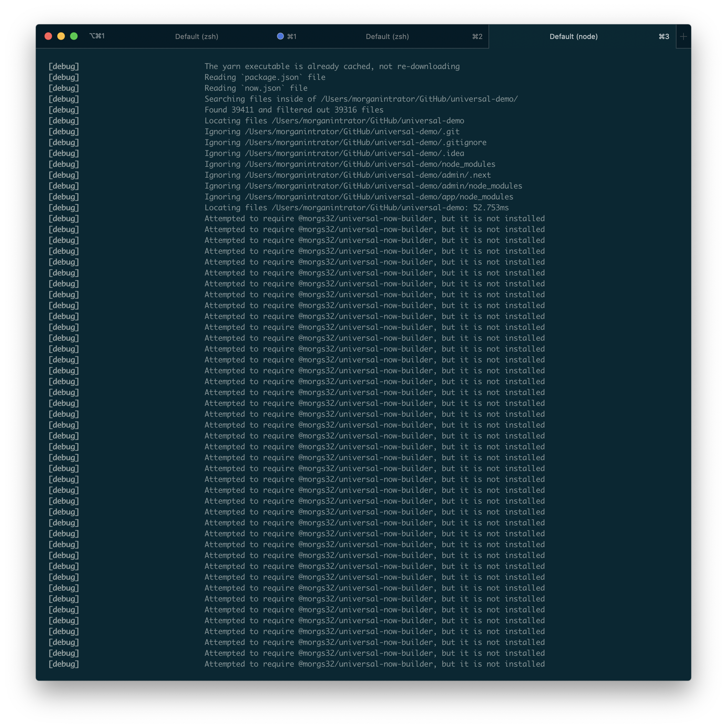The image size is (727, 728).
Task: Click the first [debug] label in the log
Action: tap(63, 66)
